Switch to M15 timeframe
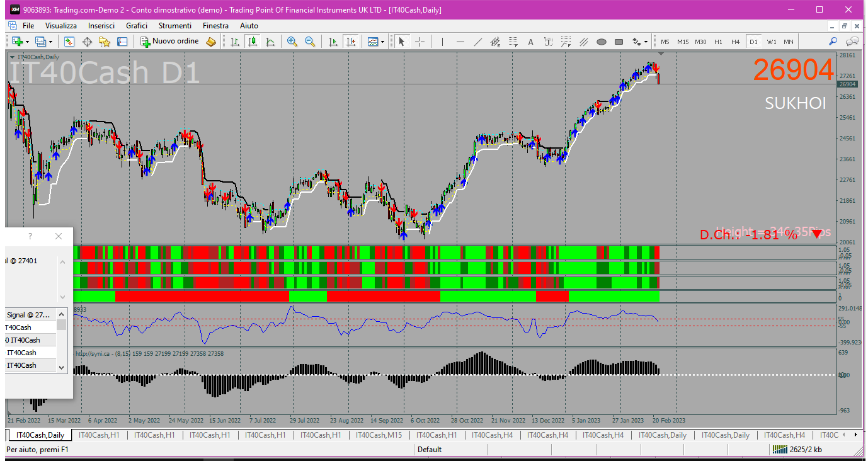Screen dimensions: 868x461 (683, 42)
